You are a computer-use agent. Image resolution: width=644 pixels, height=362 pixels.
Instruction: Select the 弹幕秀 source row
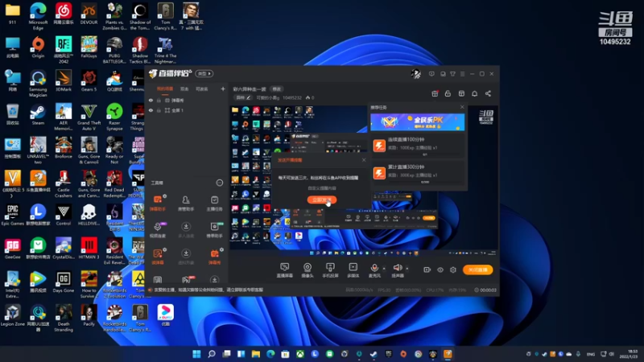point(187,100)
